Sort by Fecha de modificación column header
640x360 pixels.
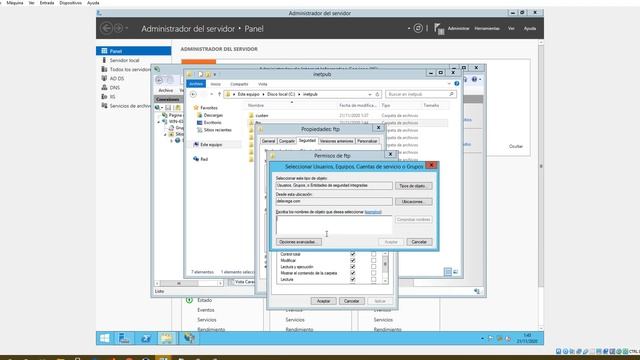(x=357, y=105)
